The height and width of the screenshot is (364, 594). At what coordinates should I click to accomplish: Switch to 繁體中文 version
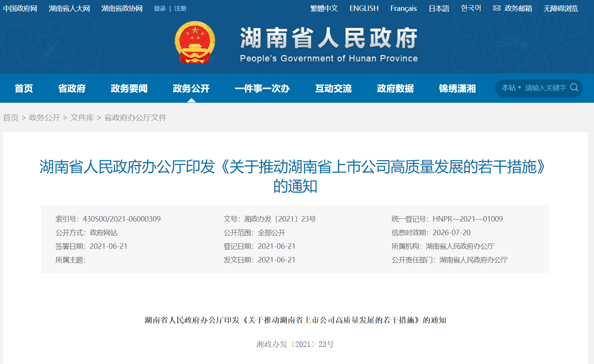pos(324,8)
